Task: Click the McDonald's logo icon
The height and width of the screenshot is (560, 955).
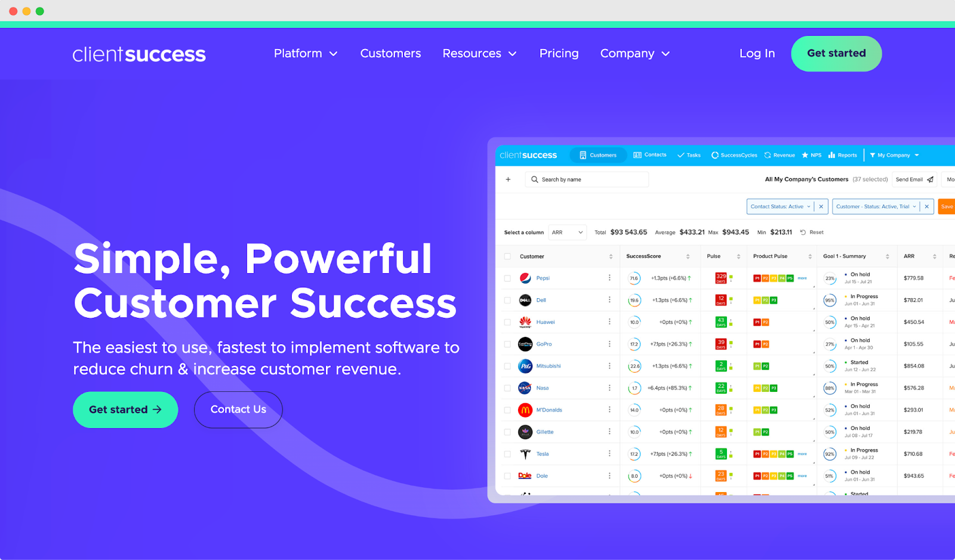Action: click(x=525, y=410)
